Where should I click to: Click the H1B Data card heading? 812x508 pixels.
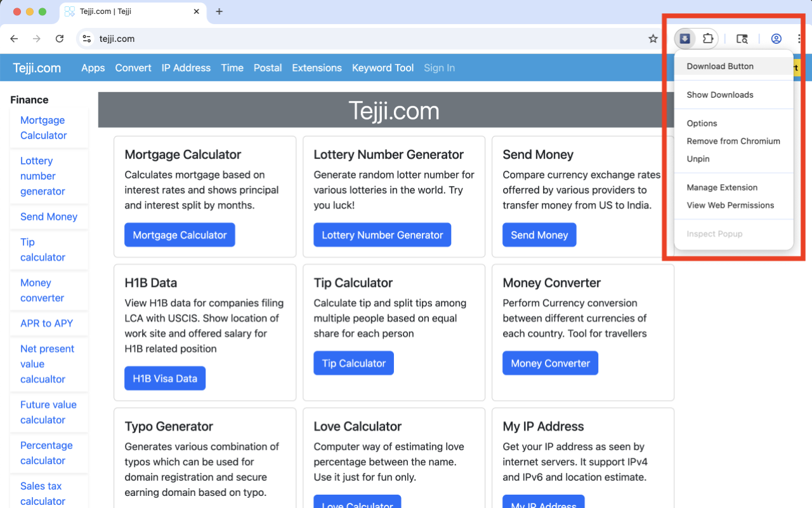151,283
